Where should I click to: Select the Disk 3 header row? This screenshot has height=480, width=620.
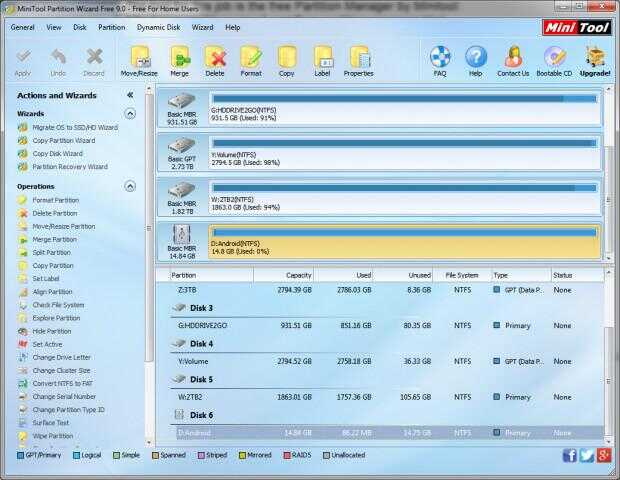pyautogui.click(x=387, y=308)
